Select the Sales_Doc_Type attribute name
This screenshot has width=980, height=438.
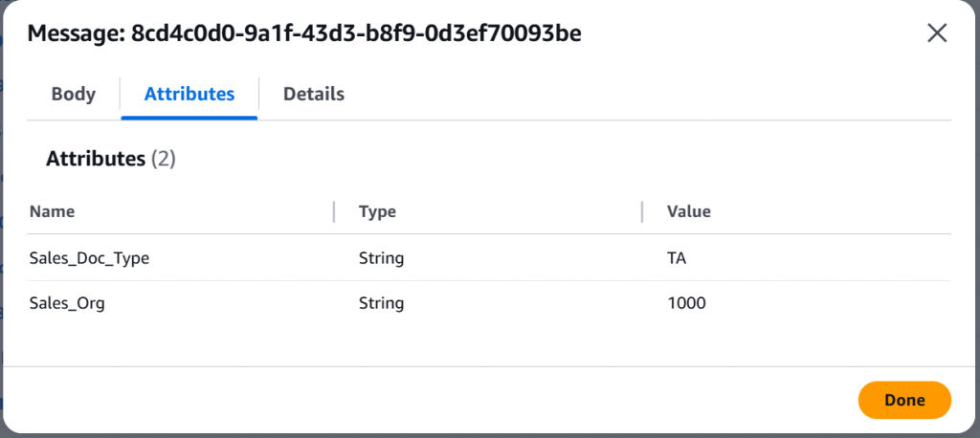89,258
